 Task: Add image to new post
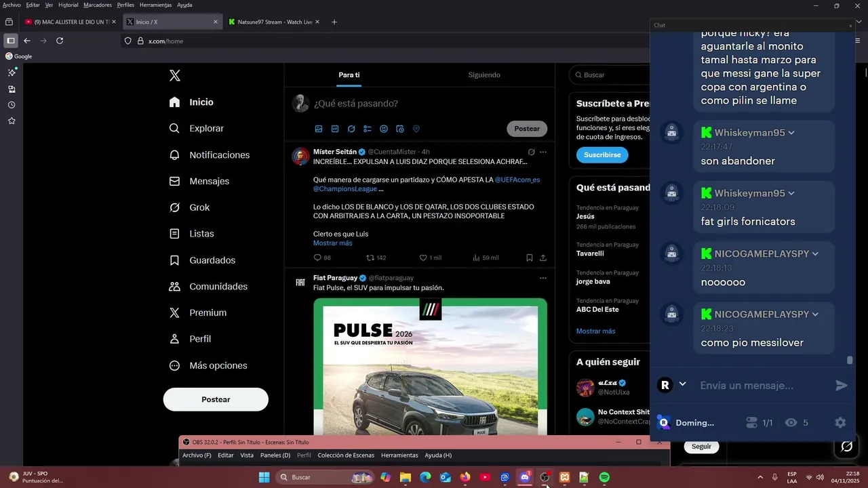[x=319, y=129]
